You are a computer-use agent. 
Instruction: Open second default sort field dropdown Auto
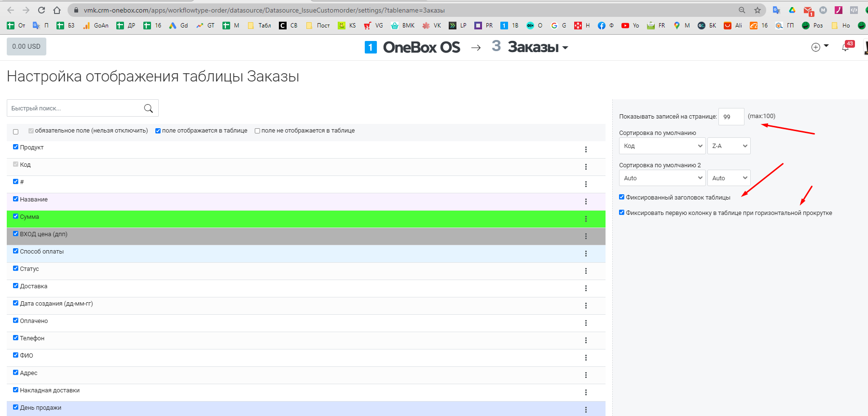[662, 178]
